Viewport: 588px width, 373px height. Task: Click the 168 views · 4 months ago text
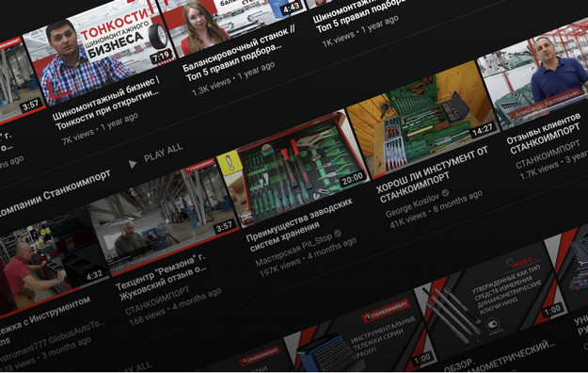176,307
